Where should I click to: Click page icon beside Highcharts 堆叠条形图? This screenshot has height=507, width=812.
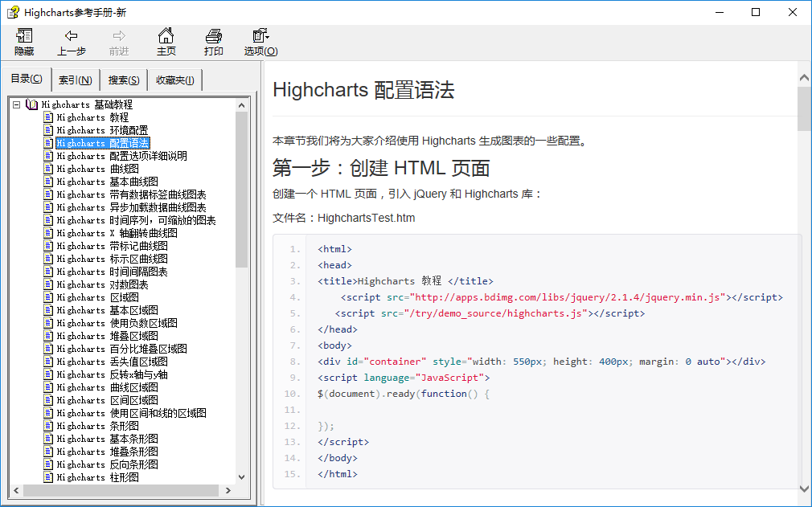click(48, 452)
